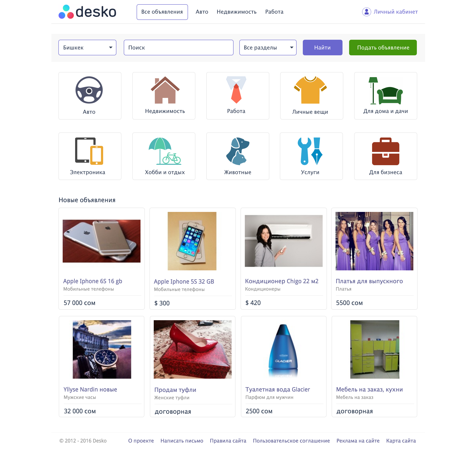Open the Все разделы section dropdown

tap(268, 48)
